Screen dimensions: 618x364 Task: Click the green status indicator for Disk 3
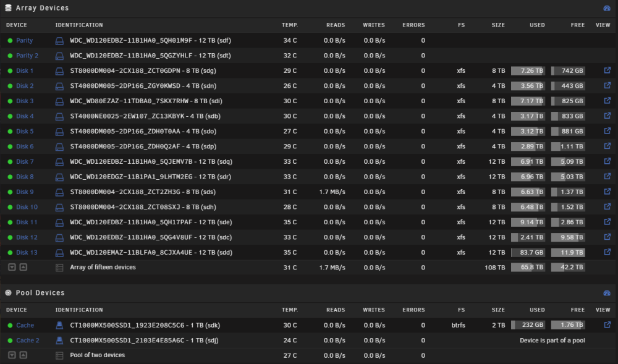(11, 101)
